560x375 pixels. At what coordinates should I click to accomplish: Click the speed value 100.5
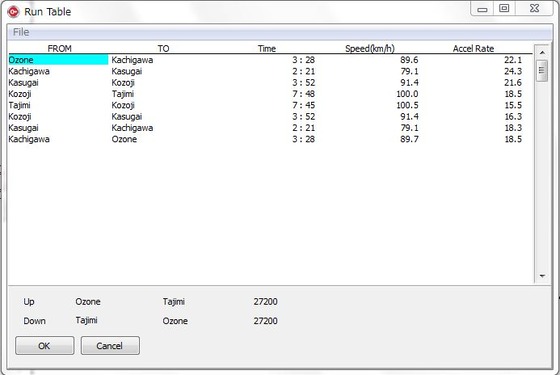407,105
